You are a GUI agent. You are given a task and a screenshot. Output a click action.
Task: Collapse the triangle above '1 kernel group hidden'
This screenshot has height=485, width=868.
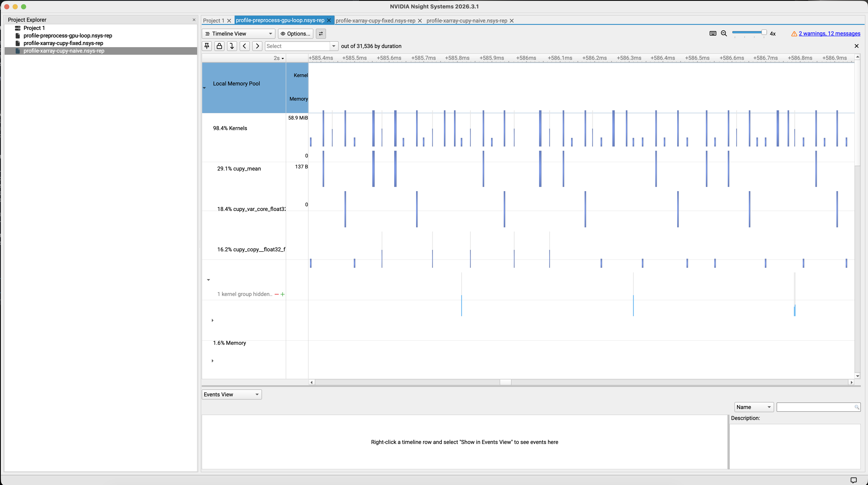pos(208,280)
